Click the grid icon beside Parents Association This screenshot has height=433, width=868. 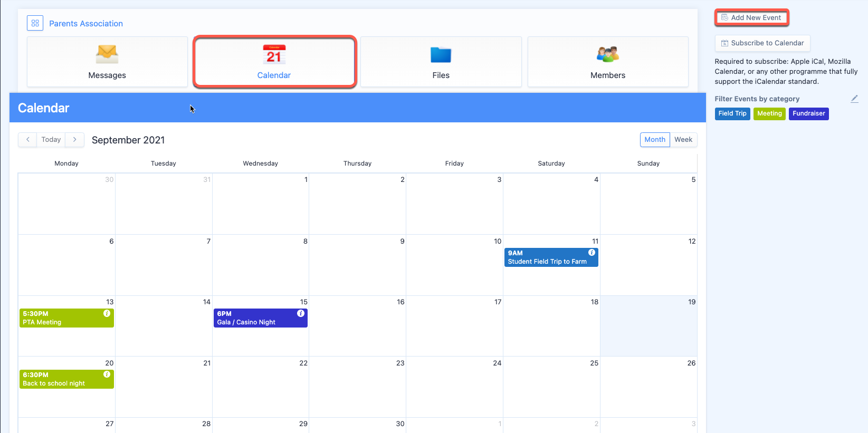click(35, 23)
